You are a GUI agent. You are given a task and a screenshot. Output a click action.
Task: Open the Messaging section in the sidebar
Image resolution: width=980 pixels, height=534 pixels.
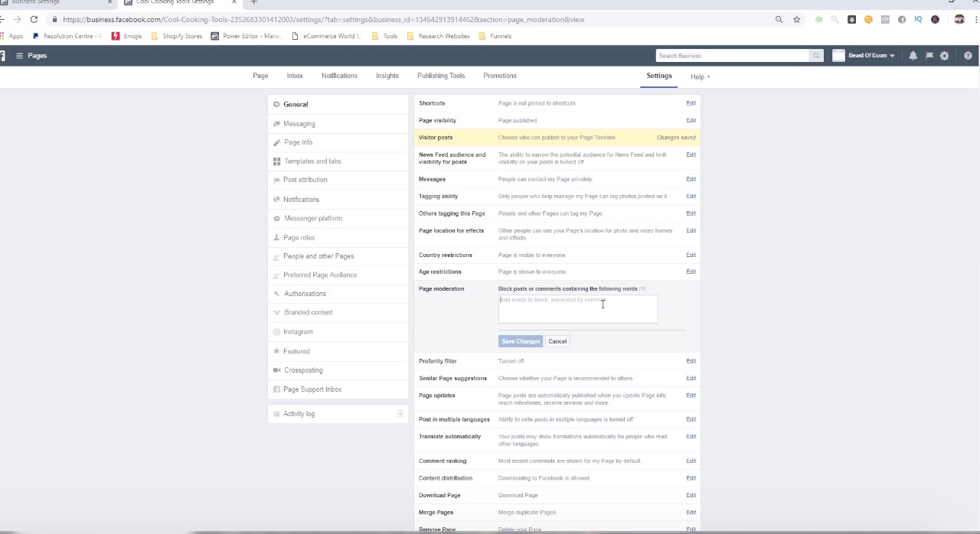point(338,124)
